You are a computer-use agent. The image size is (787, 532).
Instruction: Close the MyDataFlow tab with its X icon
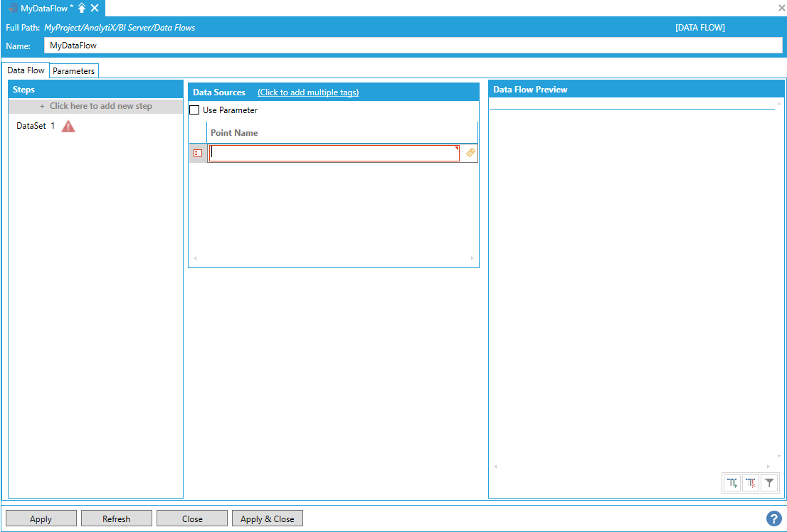[95, 9]
